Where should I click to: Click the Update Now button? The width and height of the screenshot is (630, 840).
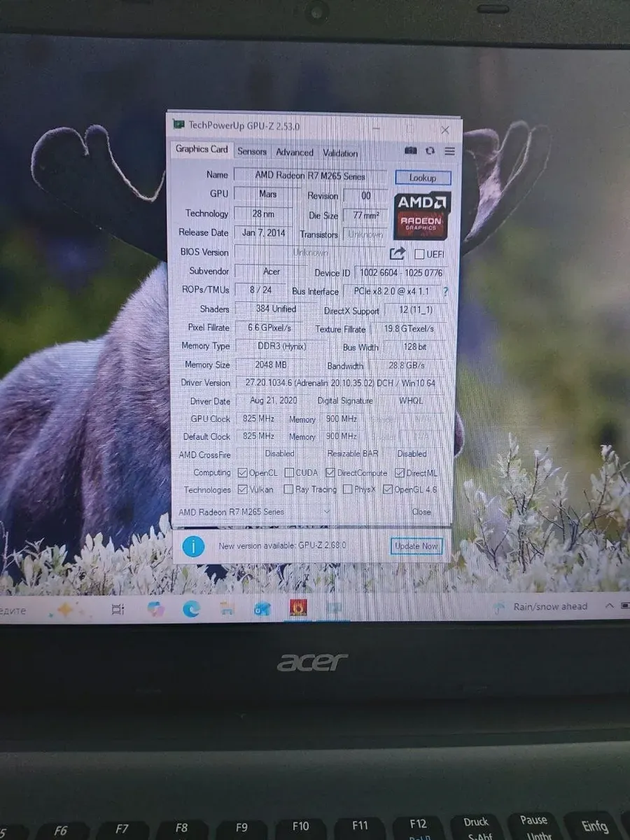pyautogui.click(x=416, y=546)
